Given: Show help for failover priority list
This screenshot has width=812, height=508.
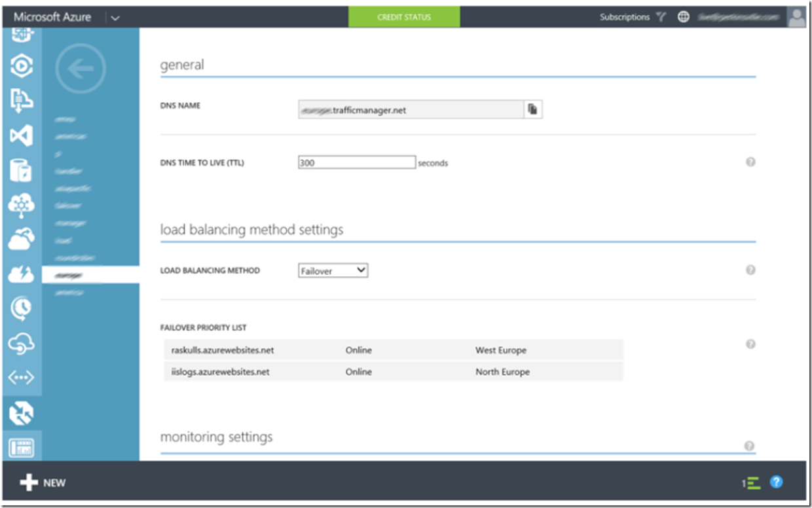Looking at the screenshot, I should 750,344.
